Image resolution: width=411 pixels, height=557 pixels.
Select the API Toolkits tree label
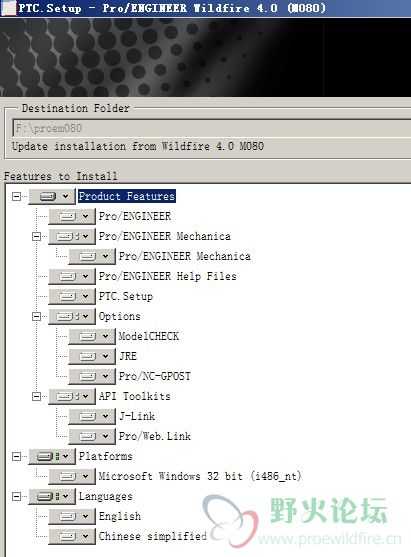click(x=135, y=396)
